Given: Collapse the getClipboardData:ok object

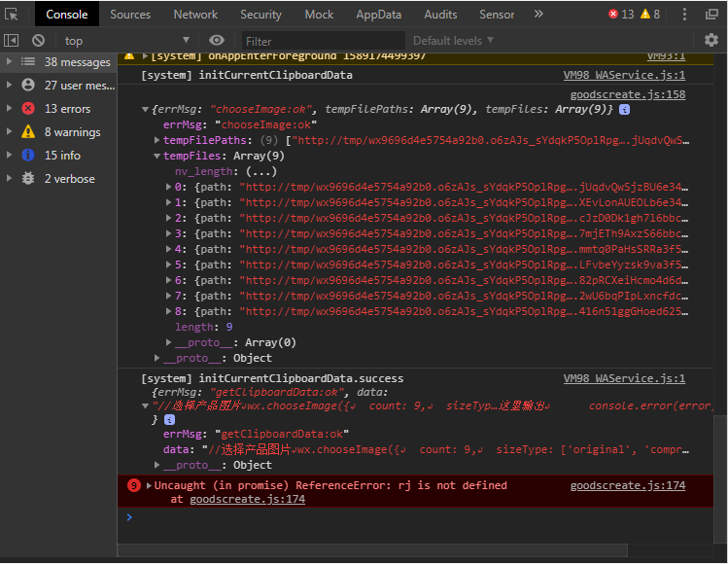Looking at the screenshot, I should 146,406.
